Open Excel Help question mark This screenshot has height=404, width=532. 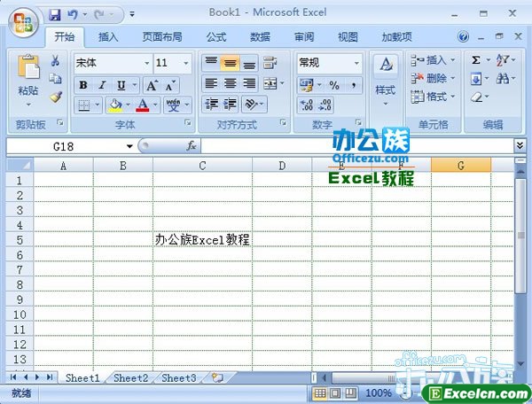tap(463, 36)
